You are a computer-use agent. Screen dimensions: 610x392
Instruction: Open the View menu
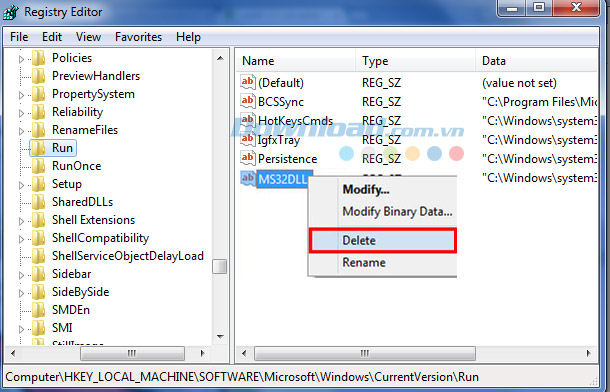[x=88, y=37]
